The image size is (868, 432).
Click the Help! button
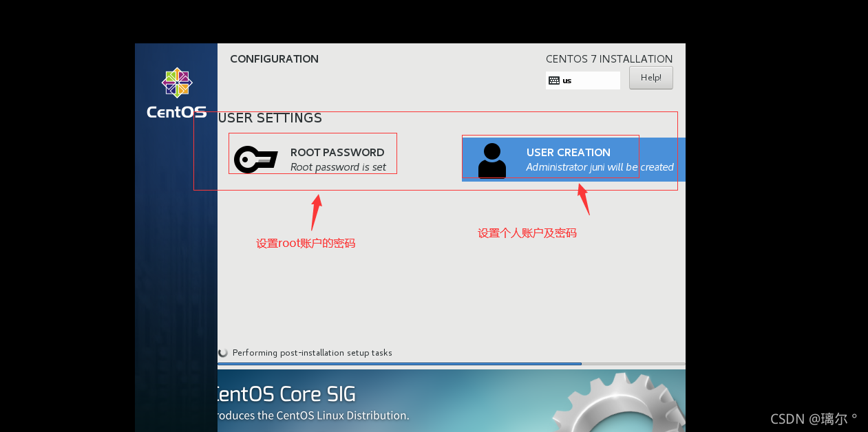click(650, 78)
